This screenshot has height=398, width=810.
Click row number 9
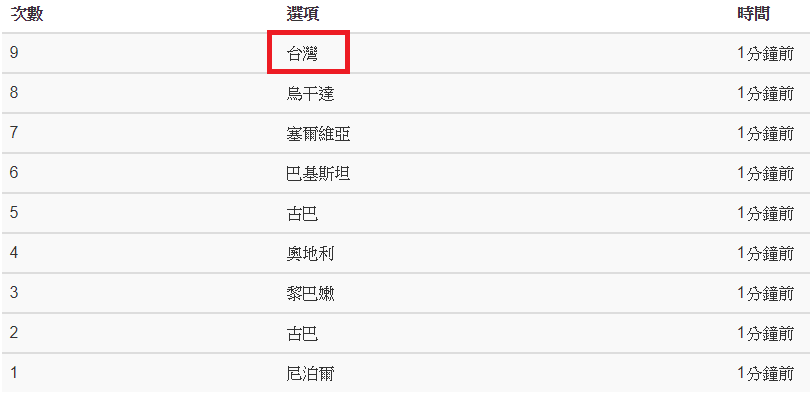coord(14,53)
